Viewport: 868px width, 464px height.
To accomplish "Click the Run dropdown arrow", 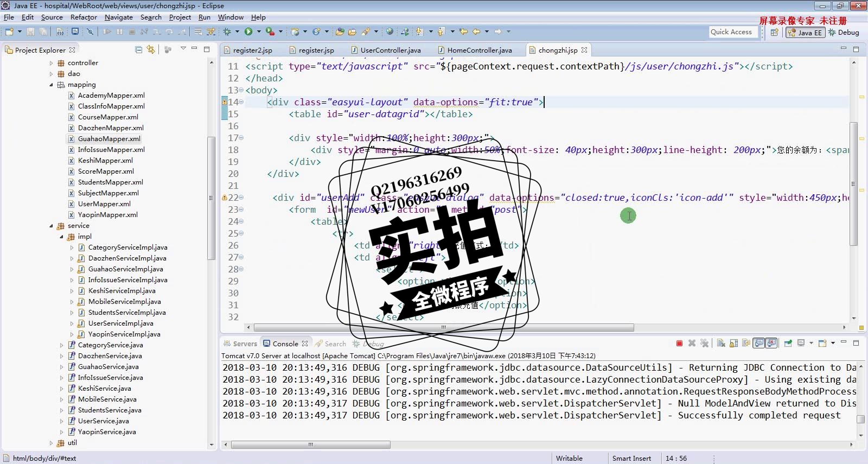I will coord(259,31).
